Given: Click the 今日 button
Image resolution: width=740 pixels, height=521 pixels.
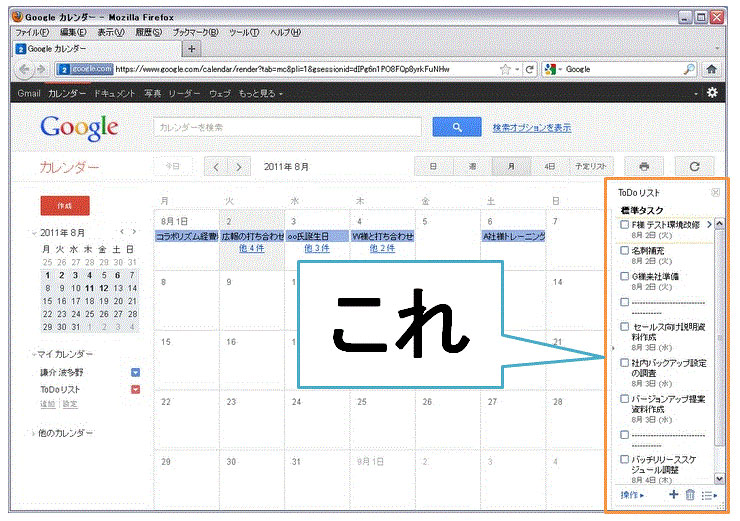Looking at the screenshot, I should click(172, 167).
